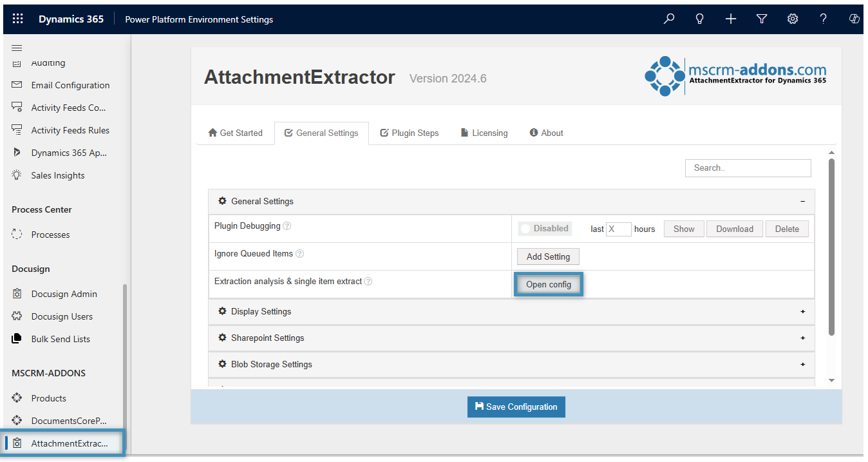Open the settings gear in top bar
Viewport: 868px width, 462px height.
pyautogui.click(x=793, y=19)
